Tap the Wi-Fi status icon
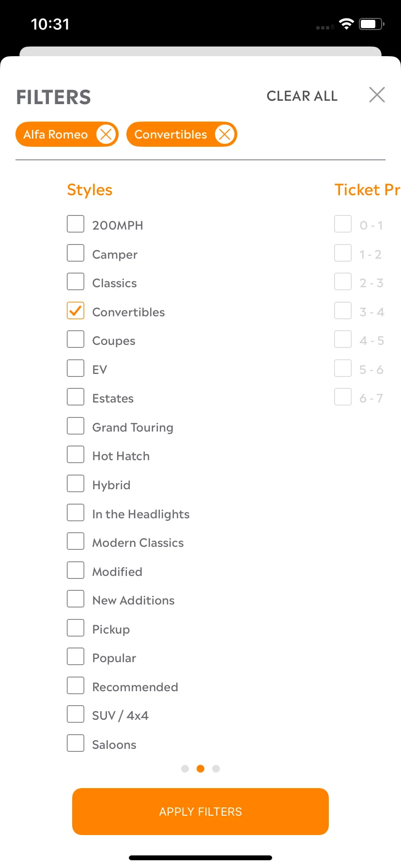 [x=346, y=24]
